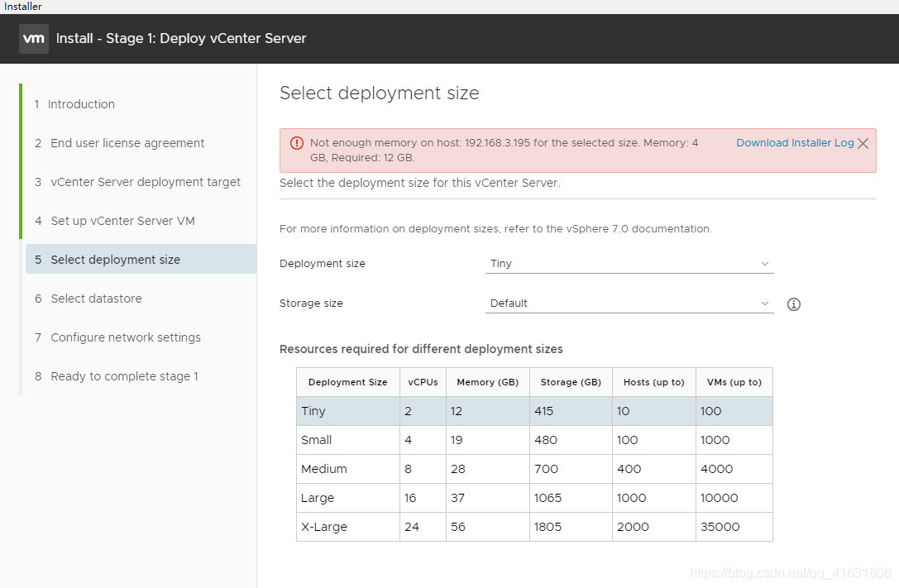The width and height of the screenshot is (899, 588).
Task: Download the installer log
Action: click(x=795, y=143)
